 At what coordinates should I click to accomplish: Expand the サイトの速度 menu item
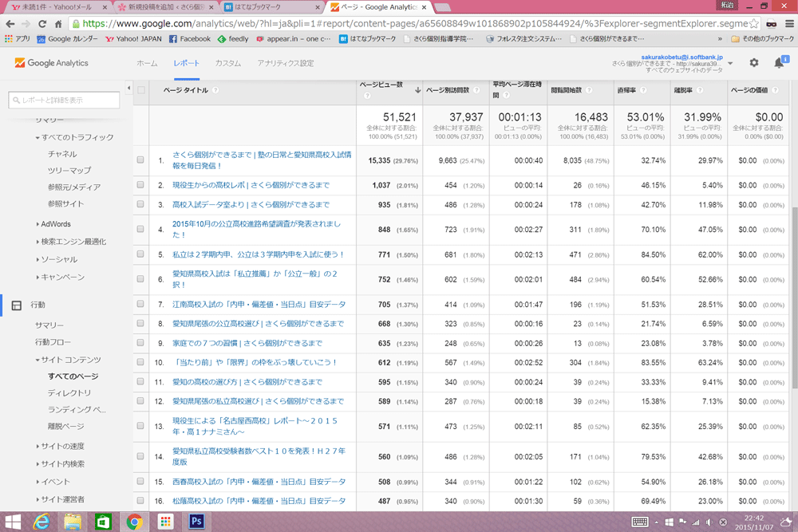click(x=62, y=446)
